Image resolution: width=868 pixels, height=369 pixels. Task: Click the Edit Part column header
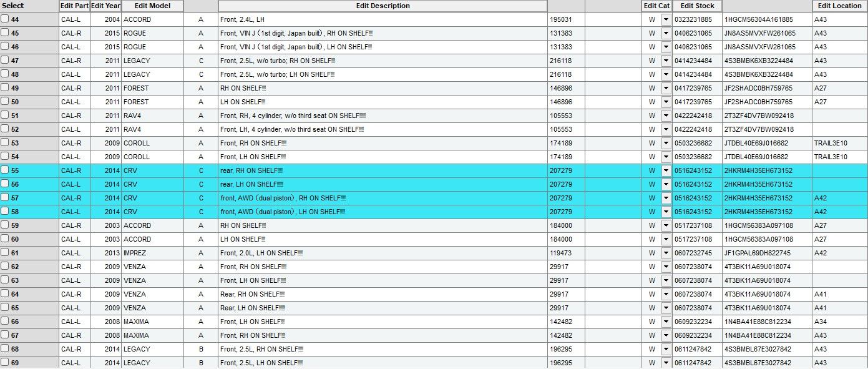click(74, 6)
